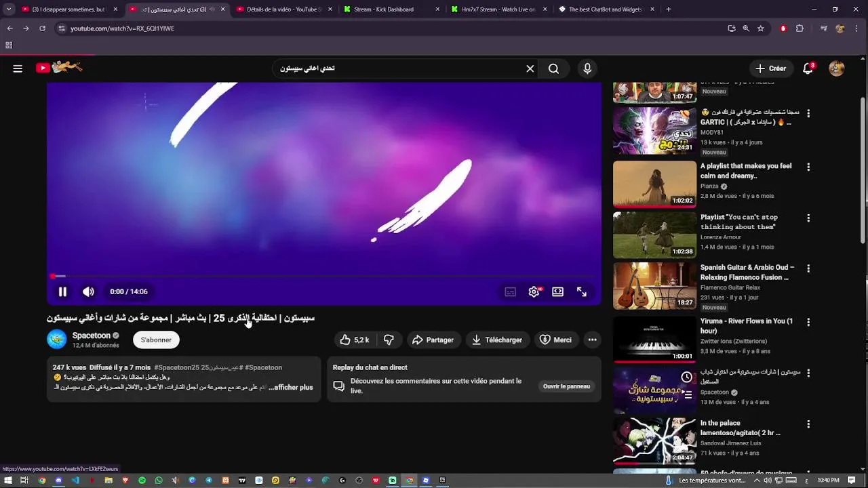
Task: Open the Créer menu
Action: click(771, 68)
